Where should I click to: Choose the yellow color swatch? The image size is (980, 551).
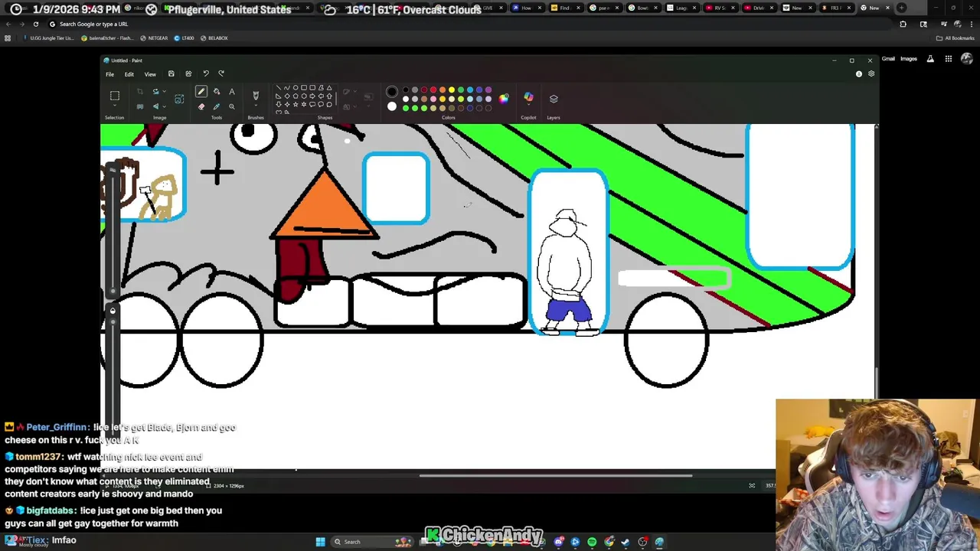[452, 90]
